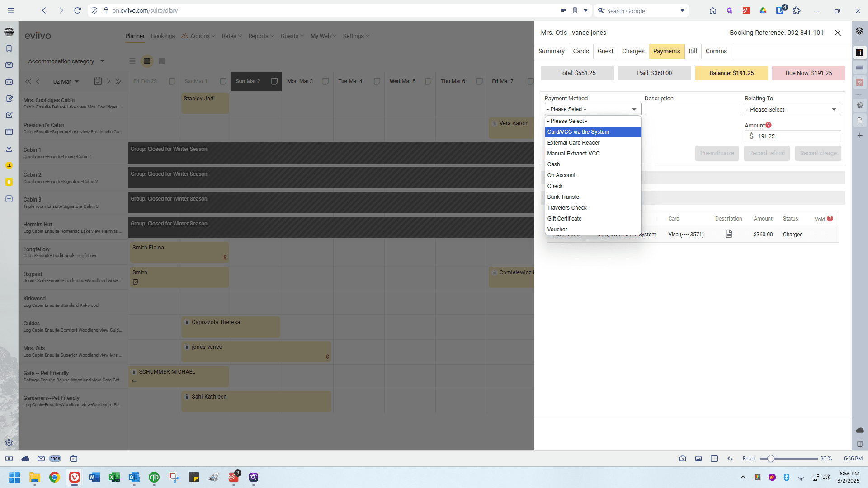Capture page with camera icon in status bar
The width and height of the screenshot is (868, 488).
coord(683,459)
